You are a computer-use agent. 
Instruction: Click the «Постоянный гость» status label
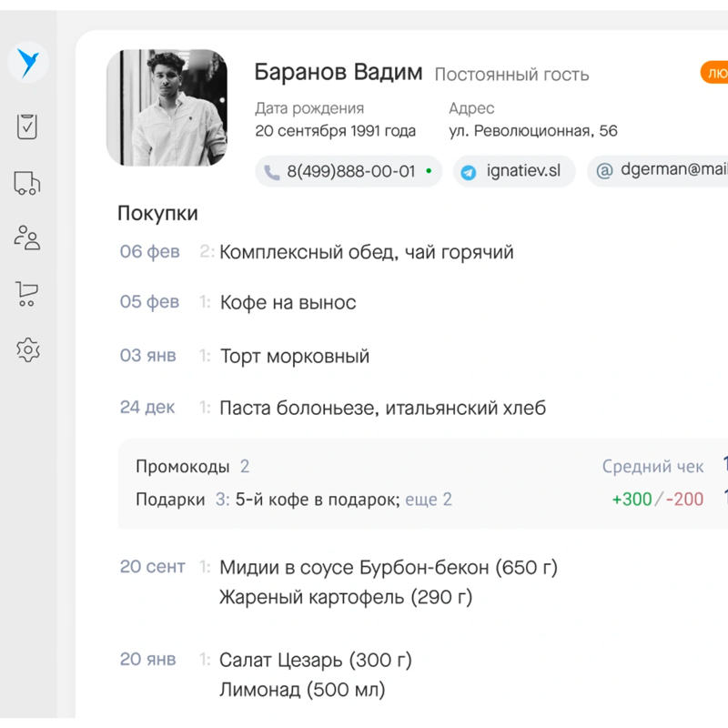click(511, 75)
